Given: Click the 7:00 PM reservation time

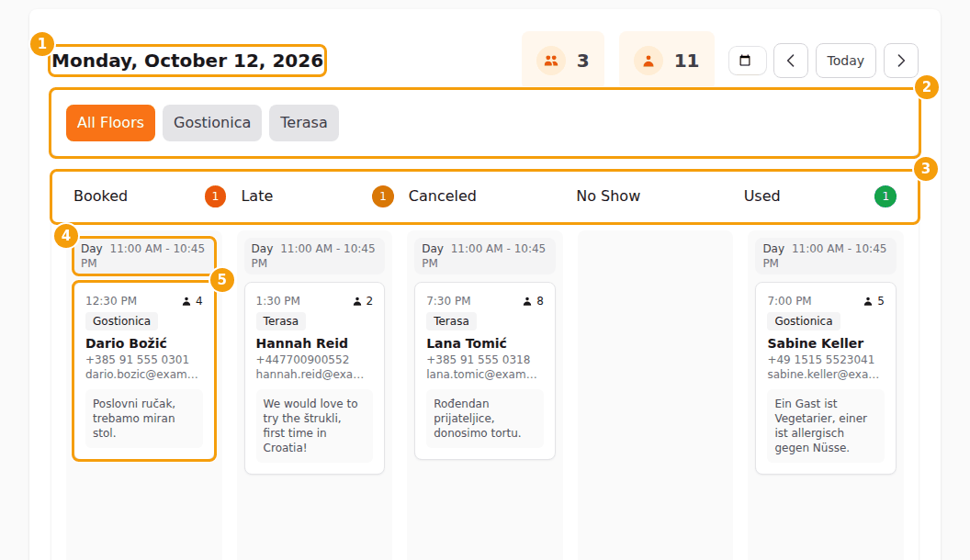Looking at the screenshot, I should point(789,301).
